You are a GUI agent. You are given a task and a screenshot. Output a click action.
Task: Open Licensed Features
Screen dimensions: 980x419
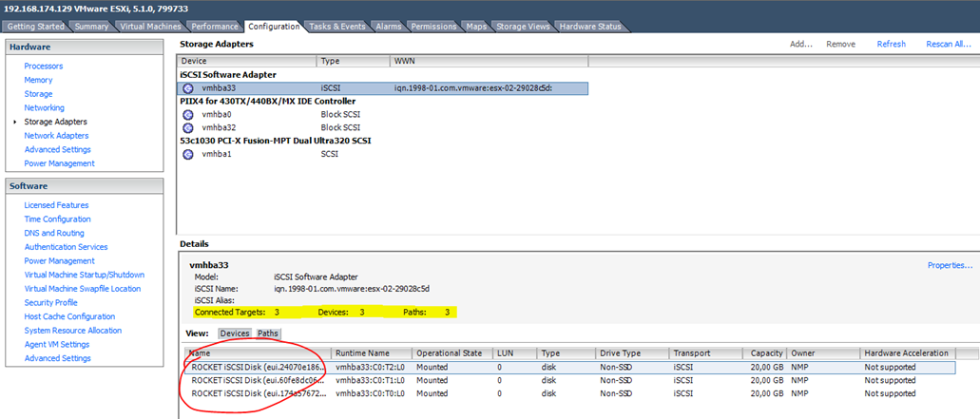(x=56, y=205)
